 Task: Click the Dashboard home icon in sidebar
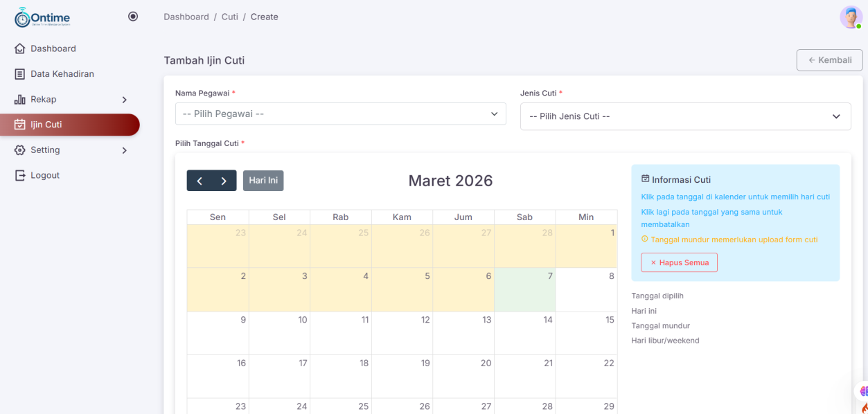(20, 49)
